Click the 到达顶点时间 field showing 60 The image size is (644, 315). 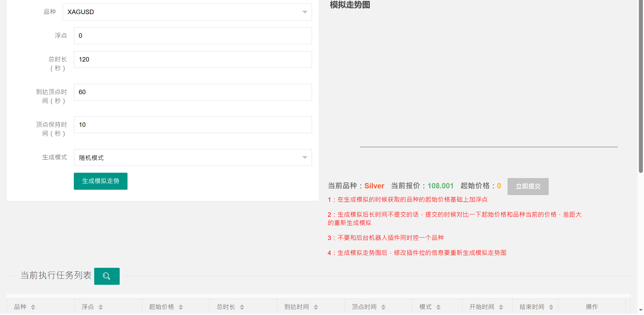193,92
